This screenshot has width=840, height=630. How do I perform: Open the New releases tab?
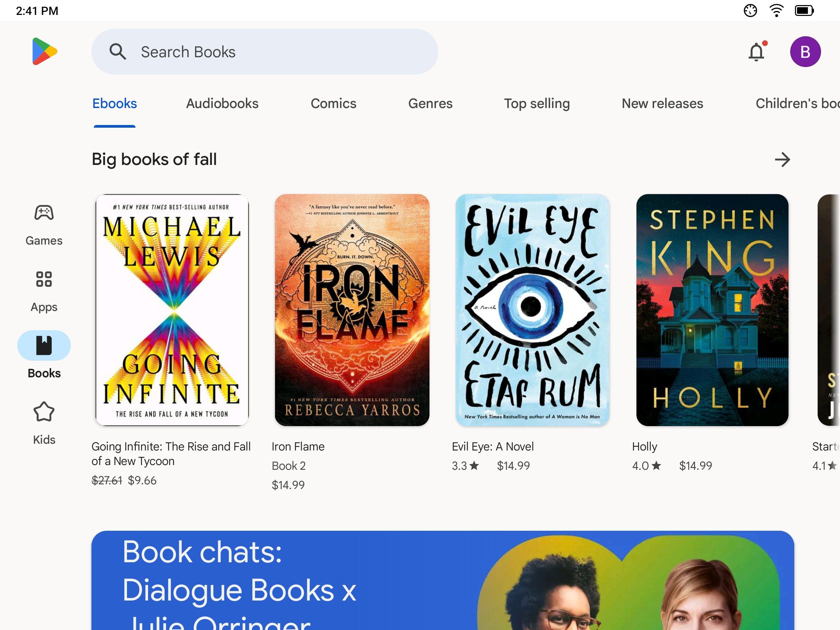(x=662, y=103)
